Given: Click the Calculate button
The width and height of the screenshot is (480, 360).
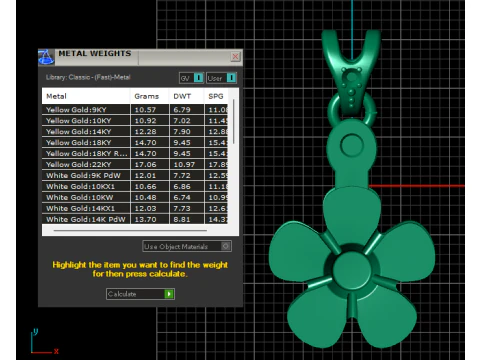Looking at the screenshot, I should 140,294.
